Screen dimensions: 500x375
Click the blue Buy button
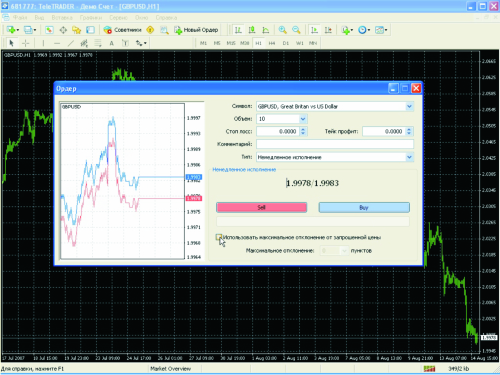364,207
